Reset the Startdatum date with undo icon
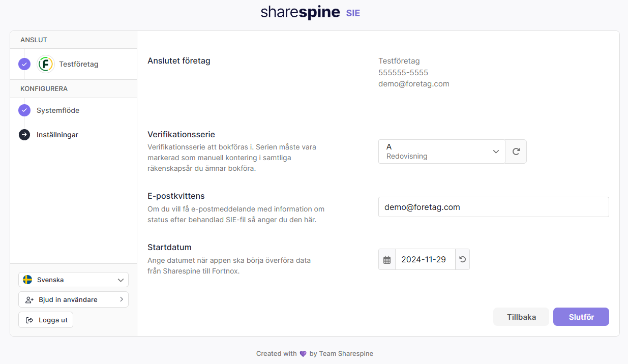The image size is (628, 364). (462, 259)
